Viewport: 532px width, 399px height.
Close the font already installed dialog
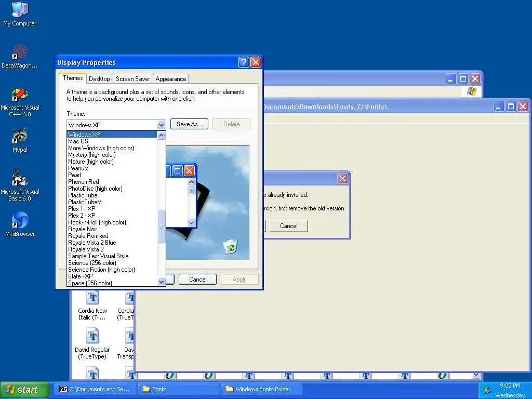point(343,179)
